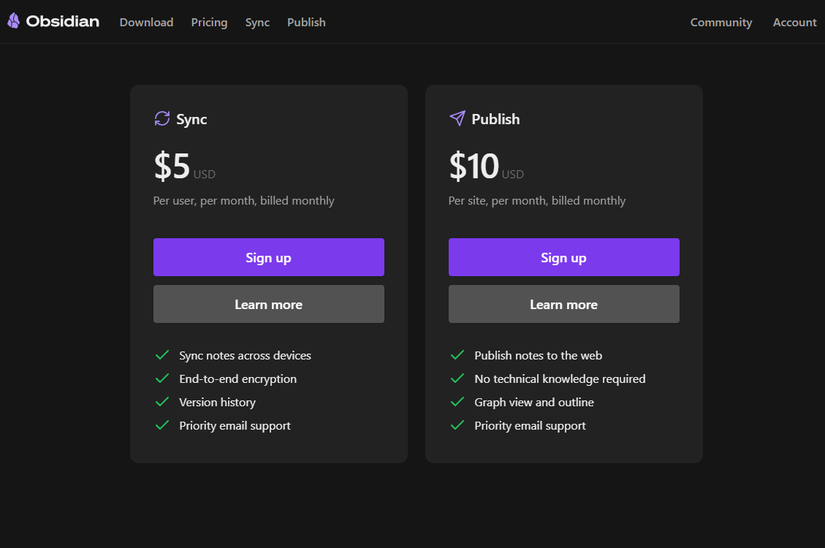
Task: Click checkmark next to End-to-end encryption
Action: tap(161, 379)
